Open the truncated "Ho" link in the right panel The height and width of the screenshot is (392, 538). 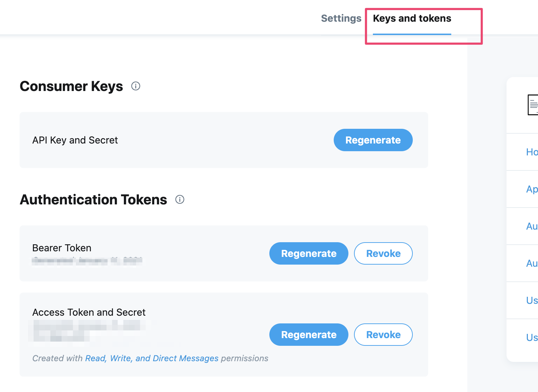[532, 152]
